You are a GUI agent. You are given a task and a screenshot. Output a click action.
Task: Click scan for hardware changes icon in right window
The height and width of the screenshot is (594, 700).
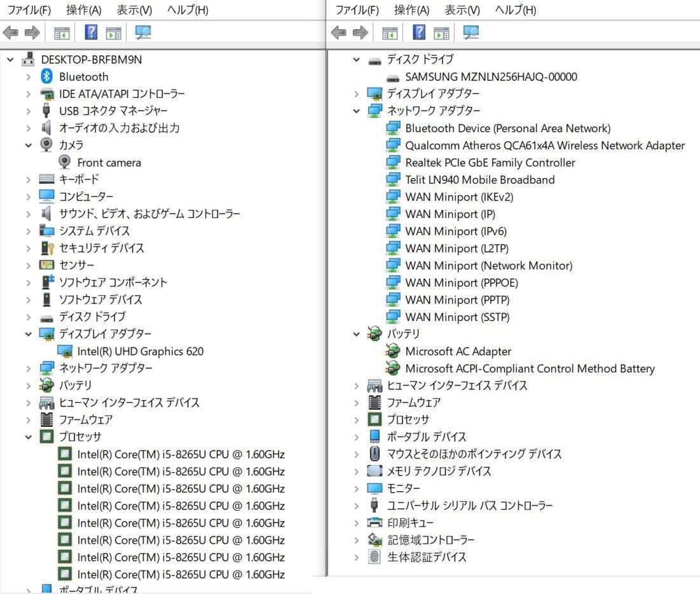point(471,32)
